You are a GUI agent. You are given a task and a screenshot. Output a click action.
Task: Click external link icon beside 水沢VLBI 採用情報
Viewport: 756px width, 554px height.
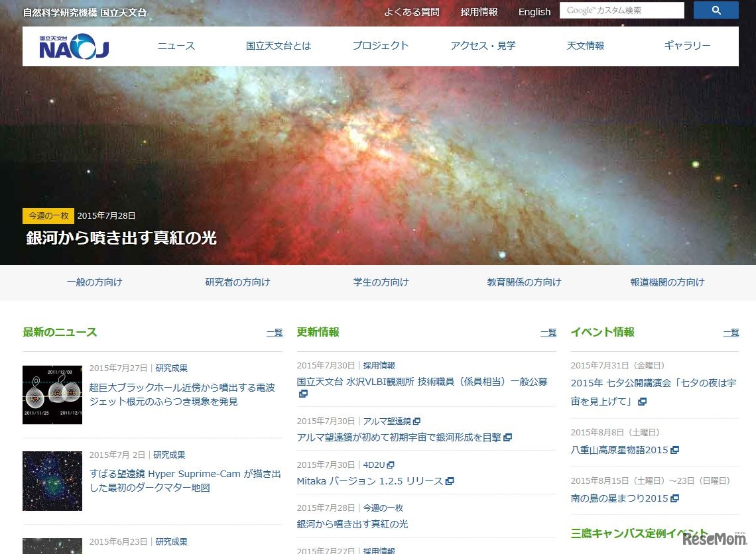[x=303, y=394]
